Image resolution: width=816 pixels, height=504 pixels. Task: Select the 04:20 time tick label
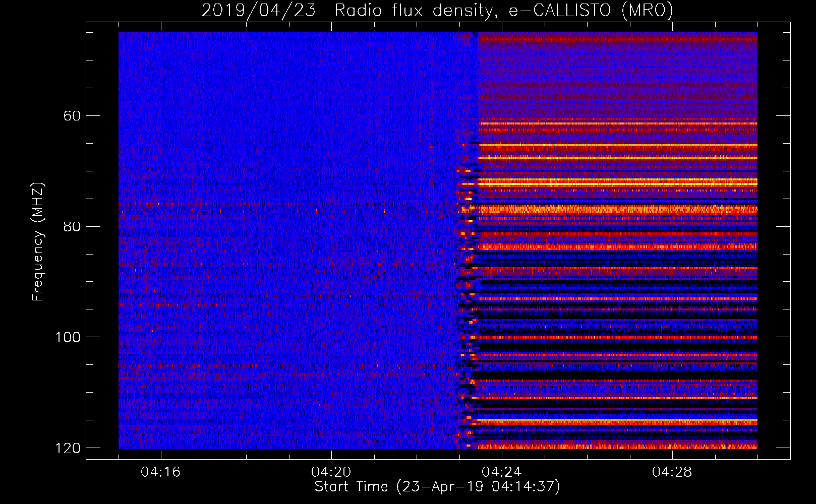(331, 472)
